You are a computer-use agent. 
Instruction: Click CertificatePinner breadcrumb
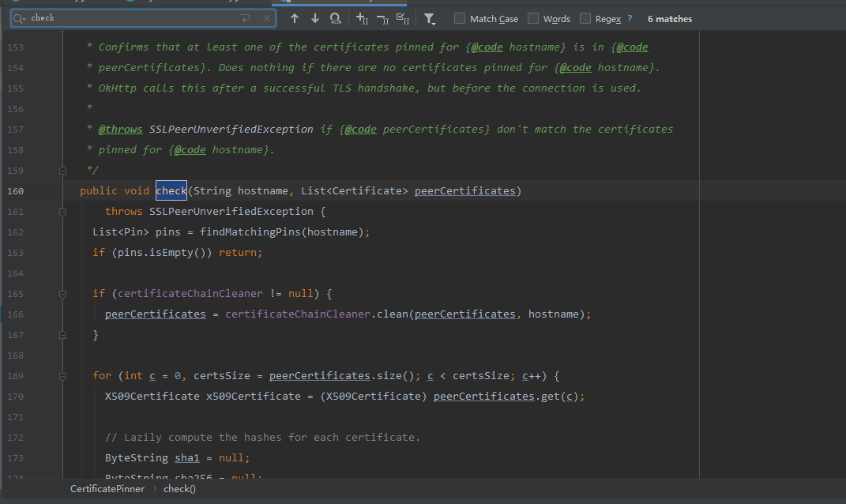[x=107, y=489]
